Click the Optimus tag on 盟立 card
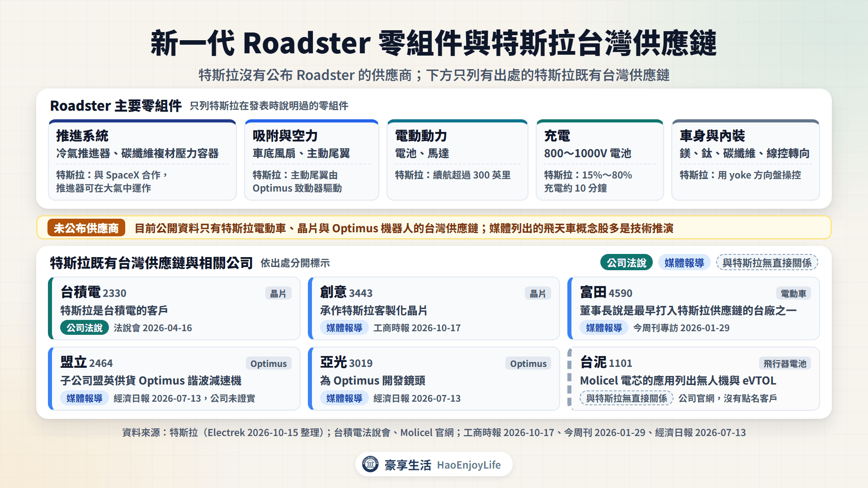The height and width of the screenshot is (488, 868). point(269,363)
